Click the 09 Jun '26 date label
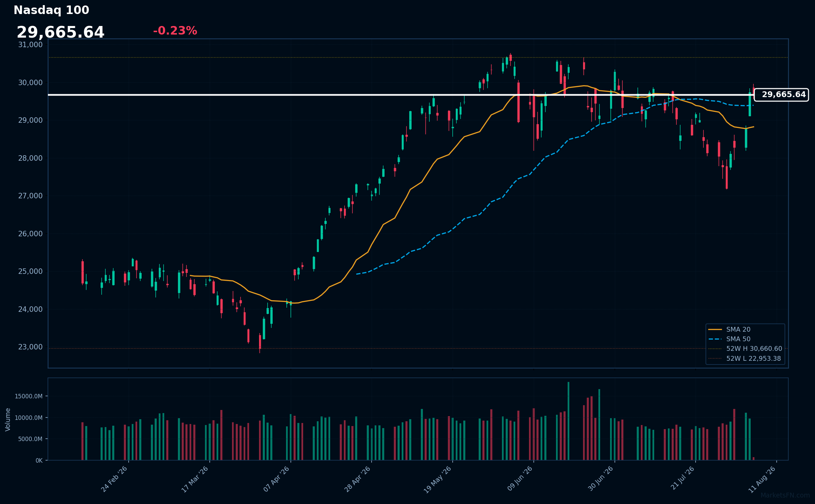This screenshot has width=815, height=504. pyautogui.click(x=520, y=479)
